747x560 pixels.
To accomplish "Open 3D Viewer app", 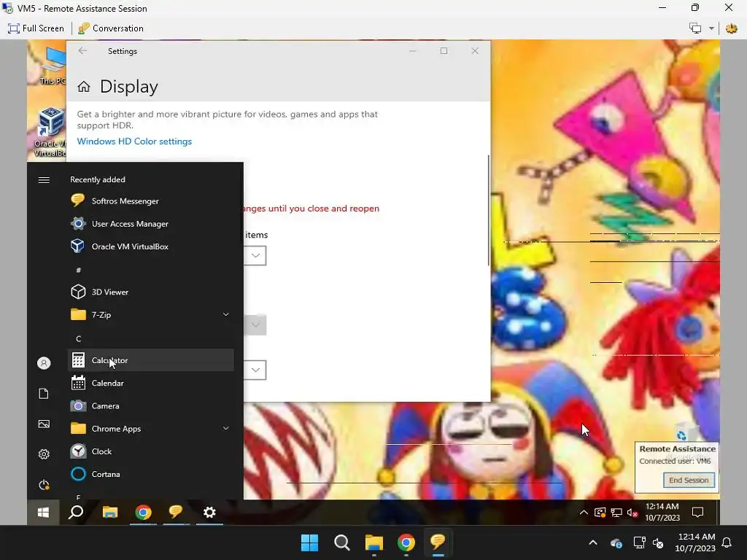I will click(x=150, y=292).
